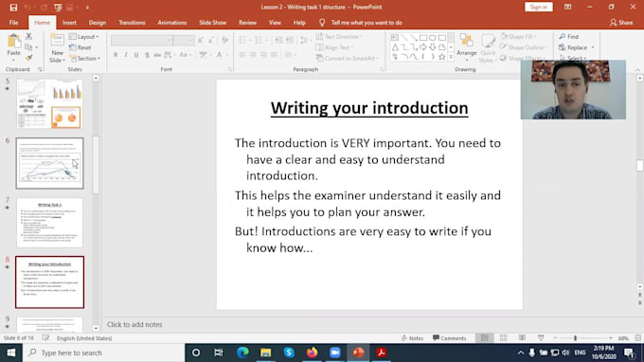The image size is (644, 362).
Task: Open Quick Styles gallery
Action: coord(488,48)
